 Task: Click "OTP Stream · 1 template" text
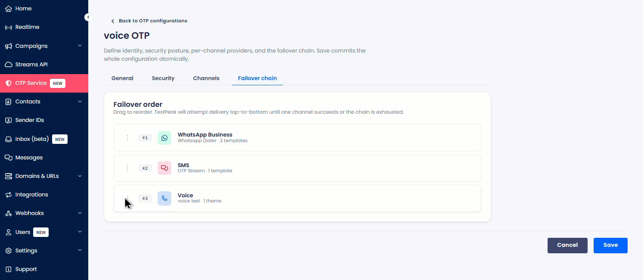point(205,171)
